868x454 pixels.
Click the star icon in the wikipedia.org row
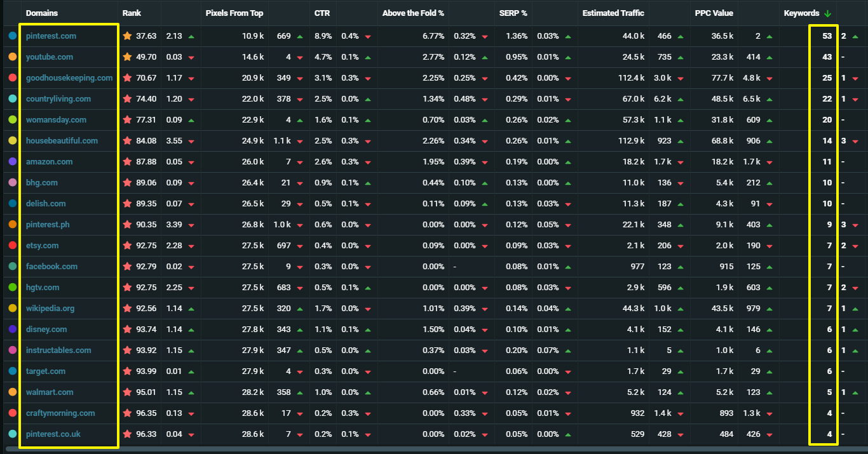[x=127, y=309]
